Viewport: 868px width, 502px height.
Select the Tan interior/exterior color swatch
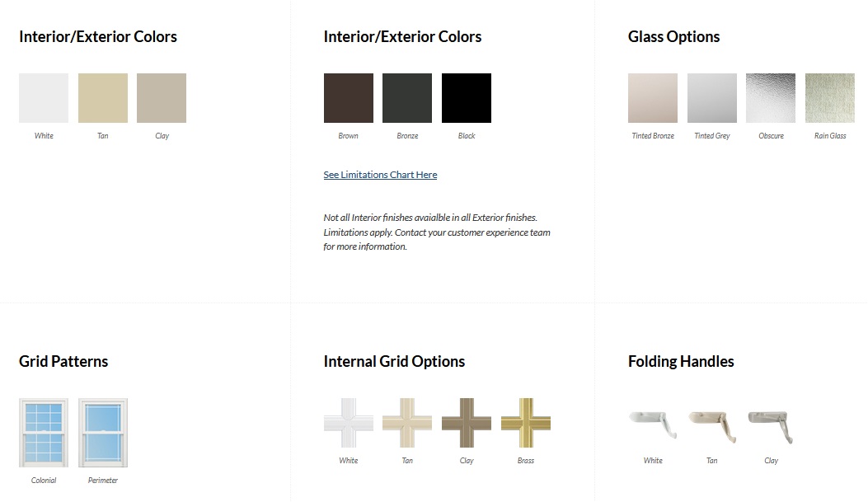[x=103, y=98]
